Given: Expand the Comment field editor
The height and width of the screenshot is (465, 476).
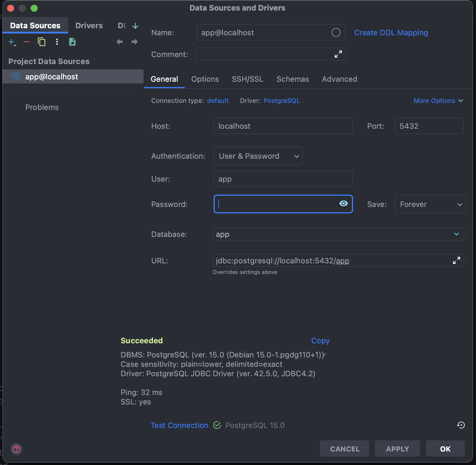Looking at the screenshot, I should (x=338, y=54).
